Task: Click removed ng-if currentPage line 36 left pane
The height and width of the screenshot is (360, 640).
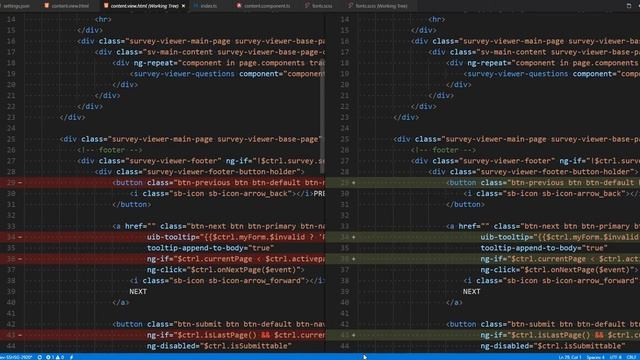Action: coord(162,259)
